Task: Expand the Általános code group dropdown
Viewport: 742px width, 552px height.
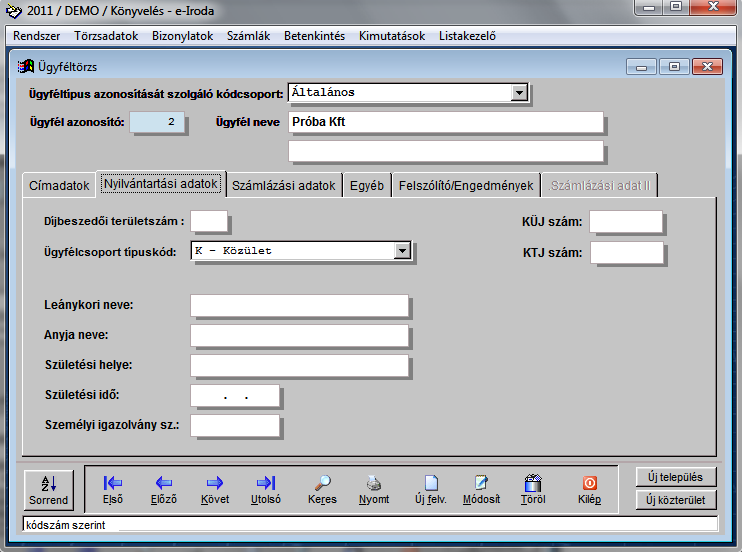Action: 518,93
